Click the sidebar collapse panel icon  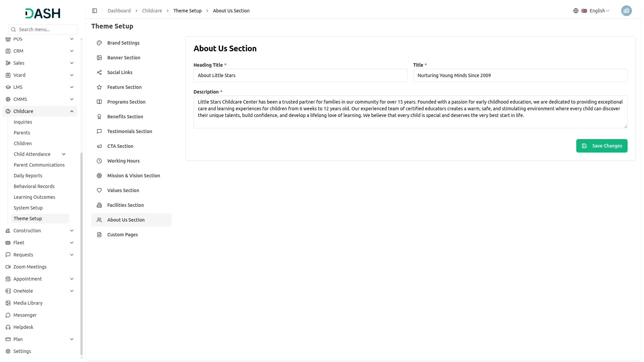point(95,11)
